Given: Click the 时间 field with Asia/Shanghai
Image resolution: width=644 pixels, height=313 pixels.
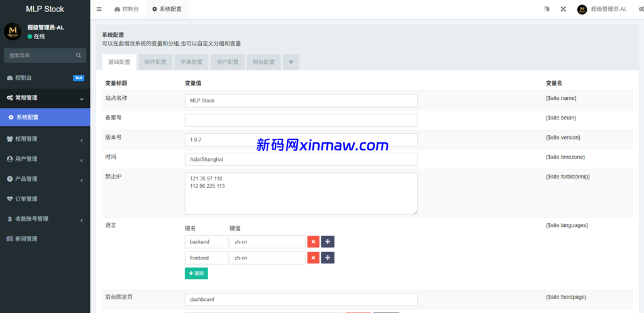Looking at the screenshot, I should 301,160.
